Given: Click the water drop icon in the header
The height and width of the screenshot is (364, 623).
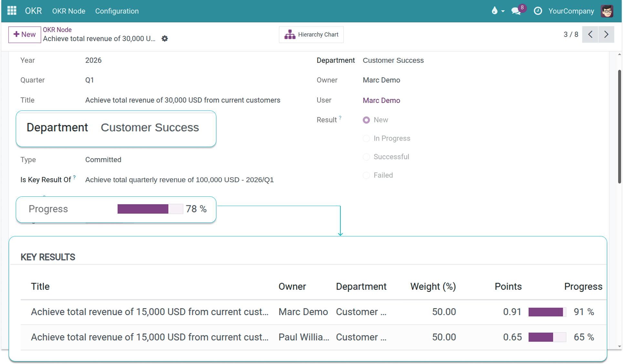Looking at the screenshot, I should 494,11.
